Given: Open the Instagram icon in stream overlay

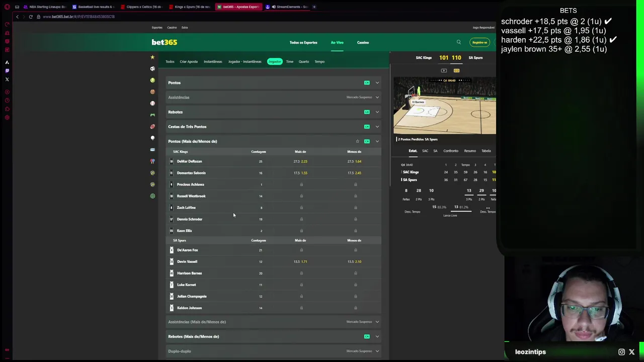Looking at the screenshot, I should click(x=622, y=352).
